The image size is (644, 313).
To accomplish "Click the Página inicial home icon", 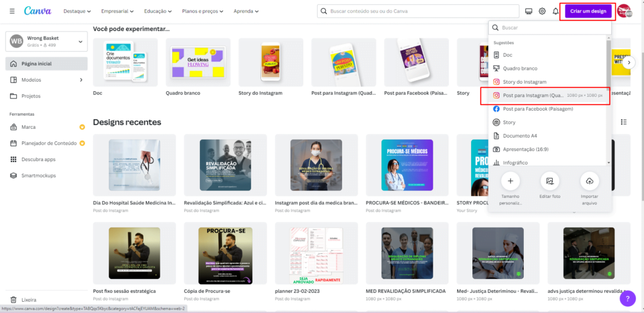I will [x=13, y=63].
